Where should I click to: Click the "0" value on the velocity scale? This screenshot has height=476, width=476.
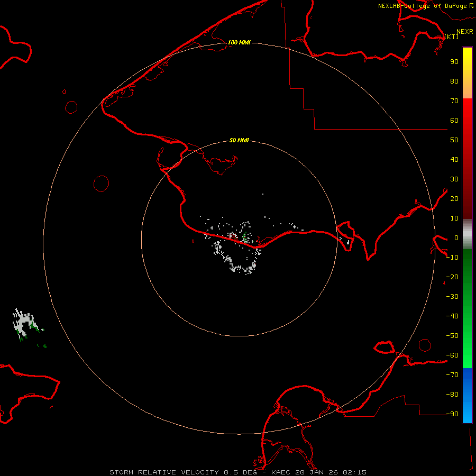pos(456,237)
